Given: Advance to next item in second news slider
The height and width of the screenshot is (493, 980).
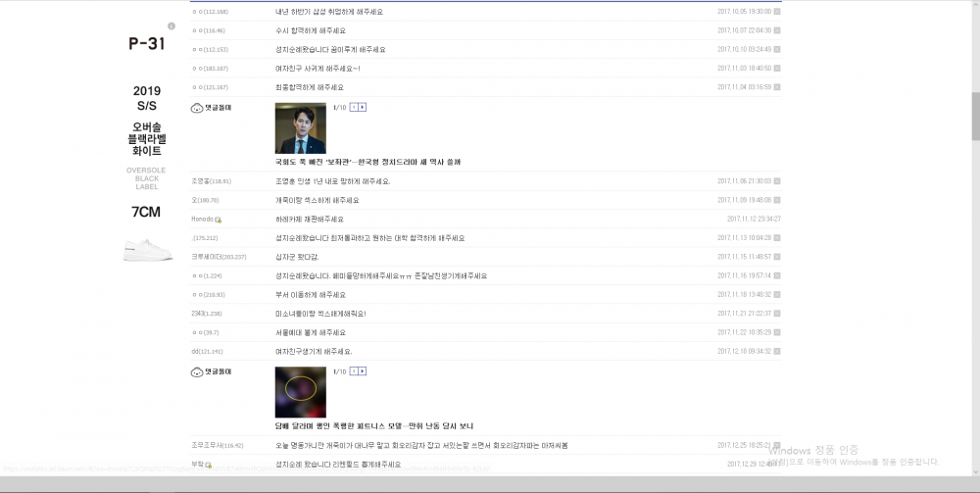Looking at the screenshot, I should [363, 371].
